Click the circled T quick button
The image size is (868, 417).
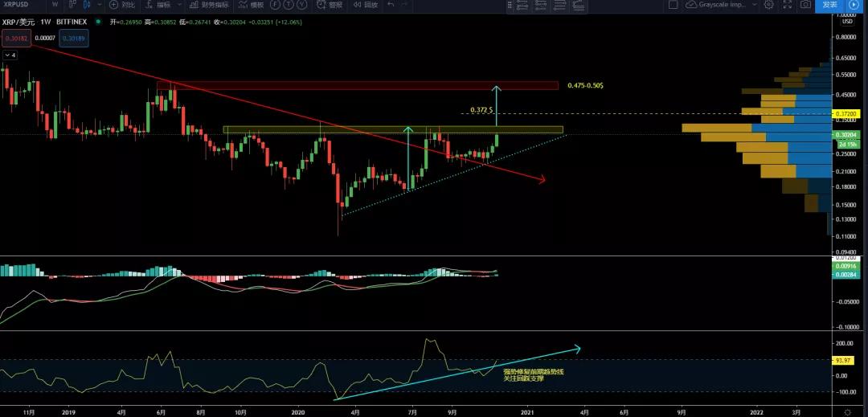(289, 5)
